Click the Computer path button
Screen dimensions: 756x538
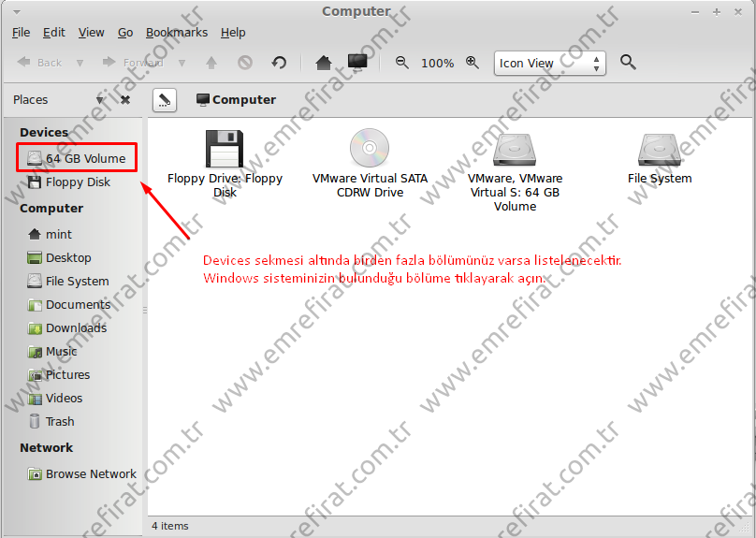236,99
